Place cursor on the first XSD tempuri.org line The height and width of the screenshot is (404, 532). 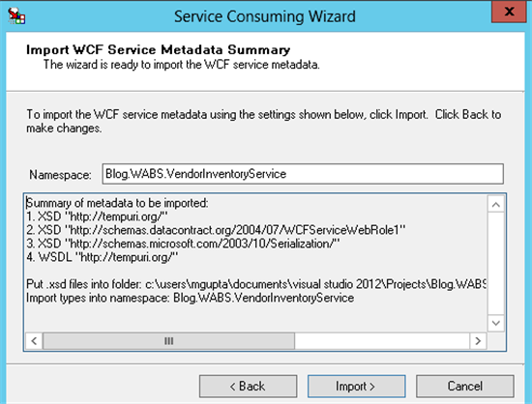[x=97, y=216]
